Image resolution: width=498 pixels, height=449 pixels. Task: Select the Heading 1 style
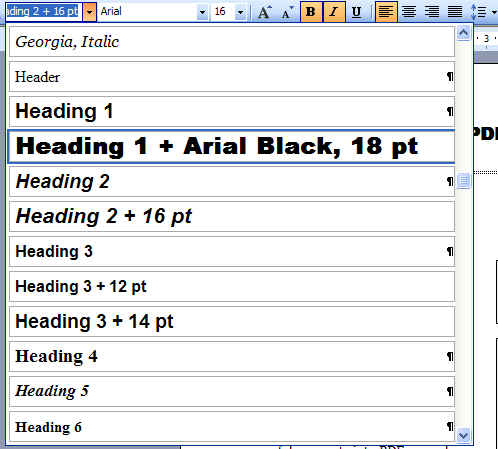(x=232, y=111)
